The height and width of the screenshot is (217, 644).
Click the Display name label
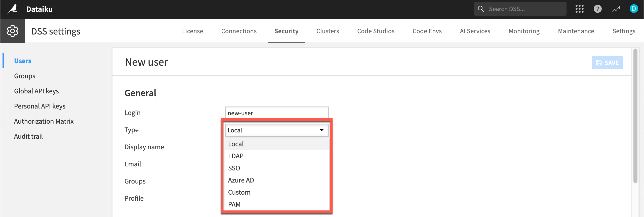click(144, 147)
